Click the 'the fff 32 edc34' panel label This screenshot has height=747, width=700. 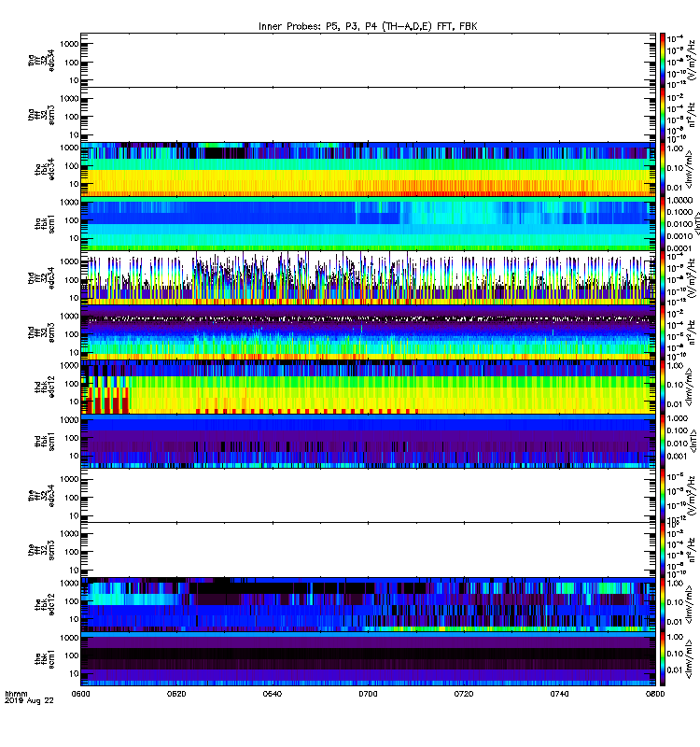(x=41, y=496)
